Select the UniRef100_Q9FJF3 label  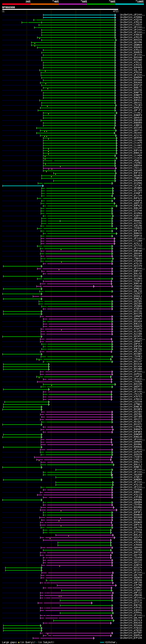coord(131,110)
